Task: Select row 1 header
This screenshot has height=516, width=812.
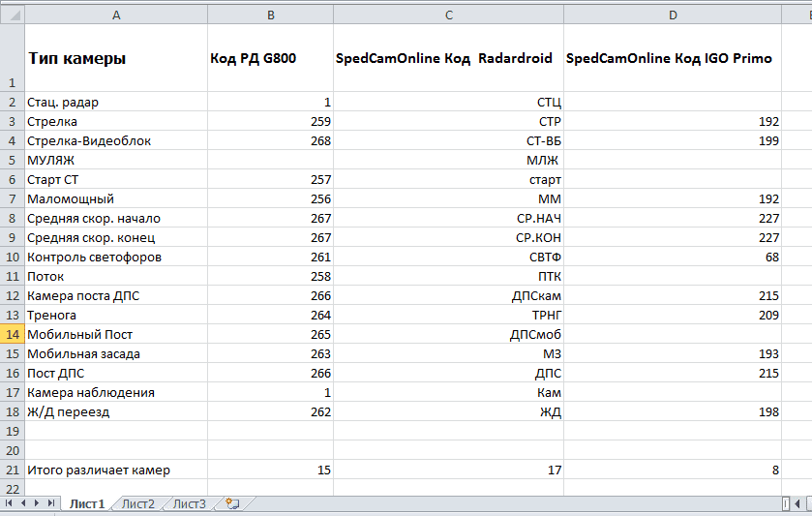Action: (x=13, y=58)
